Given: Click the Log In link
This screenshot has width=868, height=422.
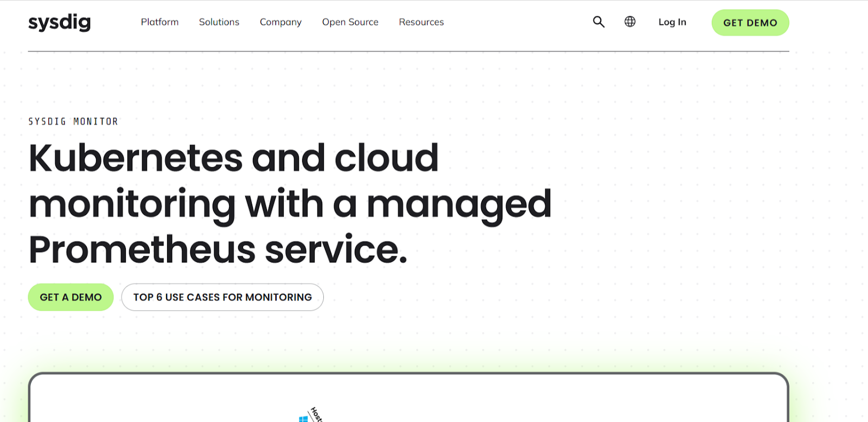Looking at the screenshot, I should click(672, 22).
